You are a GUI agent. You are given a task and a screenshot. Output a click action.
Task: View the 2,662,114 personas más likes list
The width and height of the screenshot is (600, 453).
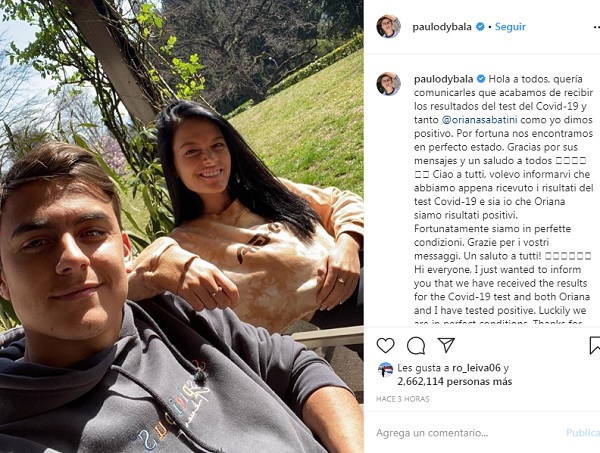coord(455,381)
